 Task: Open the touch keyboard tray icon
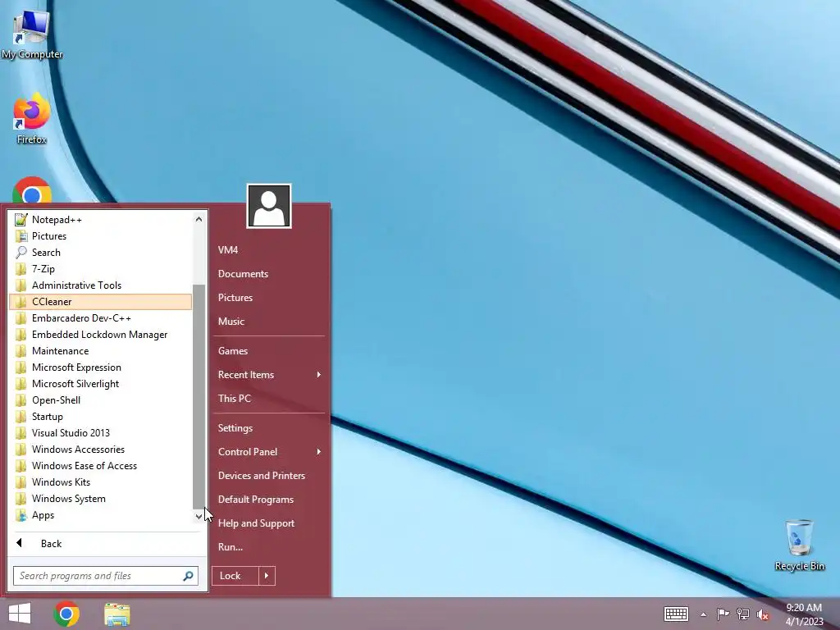click(676, 614)
